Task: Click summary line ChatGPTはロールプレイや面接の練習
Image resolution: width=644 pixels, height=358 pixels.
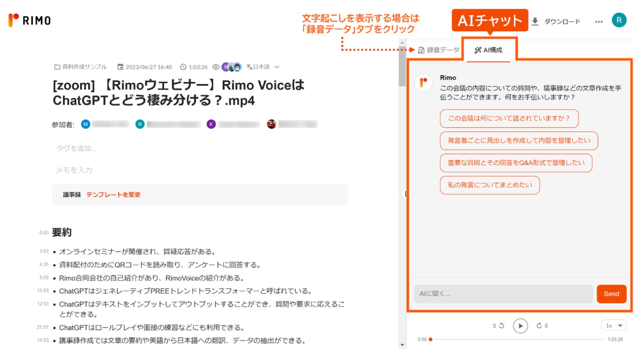Action: point(152,327)
